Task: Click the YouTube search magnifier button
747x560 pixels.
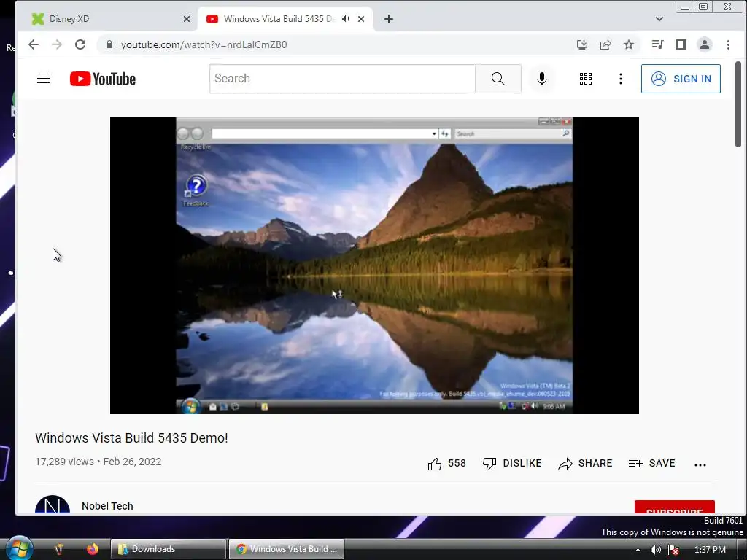Action: tap(498, 79)
